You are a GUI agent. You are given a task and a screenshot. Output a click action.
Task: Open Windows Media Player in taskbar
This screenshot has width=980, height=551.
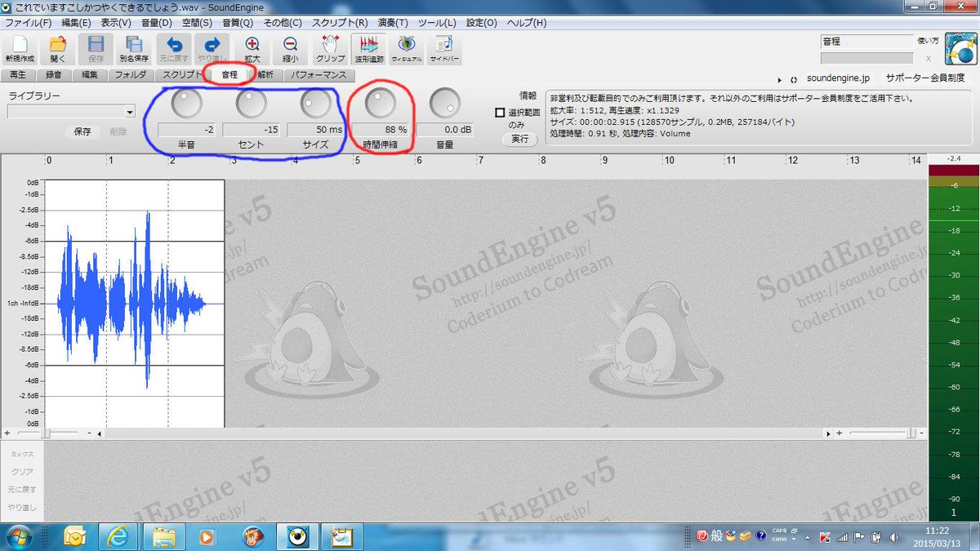[207, 537]
